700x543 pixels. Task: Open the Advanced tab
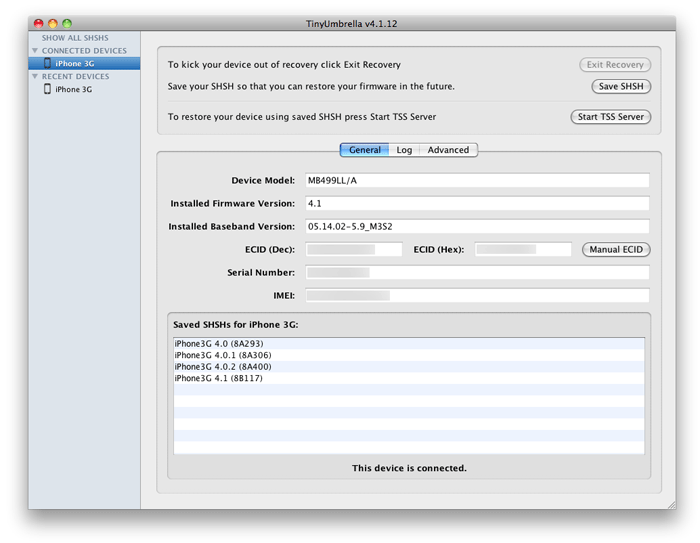coord(448,150)
